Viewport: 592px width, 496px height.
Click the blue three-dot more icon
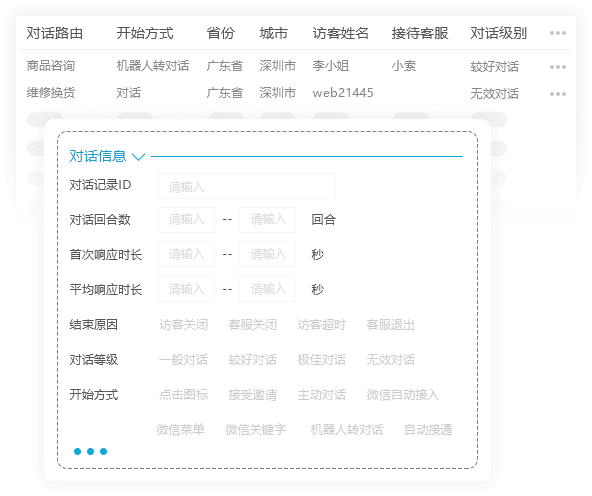pos(90,451)
